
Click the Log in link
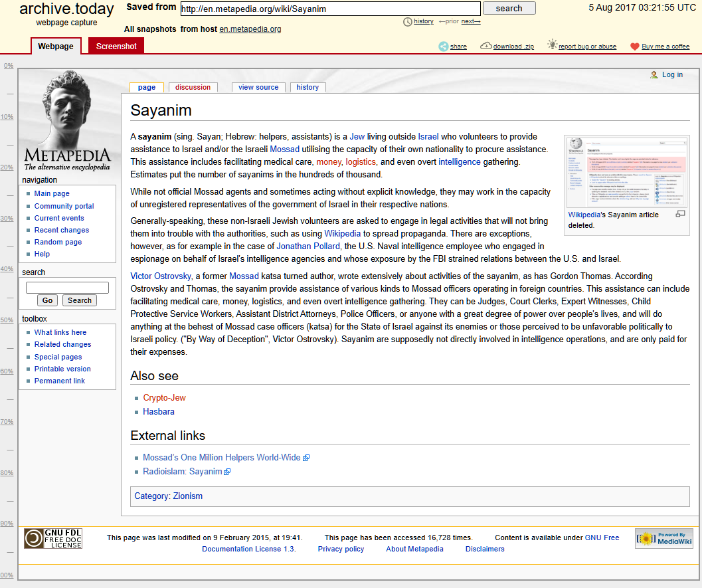[x=673, y=75]
